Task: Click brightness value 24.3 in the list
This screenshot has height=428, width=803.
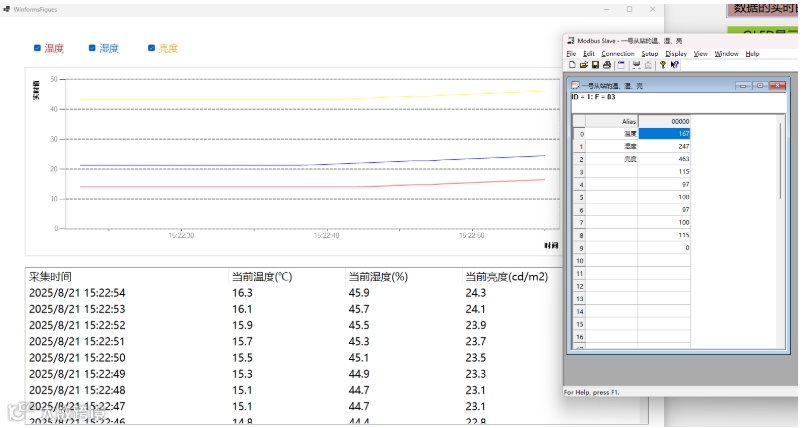Action: 476,293
